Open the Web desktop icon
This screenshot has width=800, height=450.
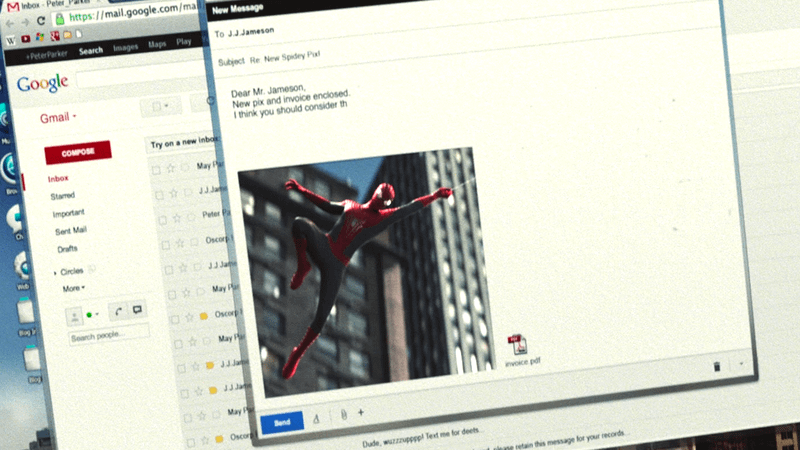click(22, 270)
